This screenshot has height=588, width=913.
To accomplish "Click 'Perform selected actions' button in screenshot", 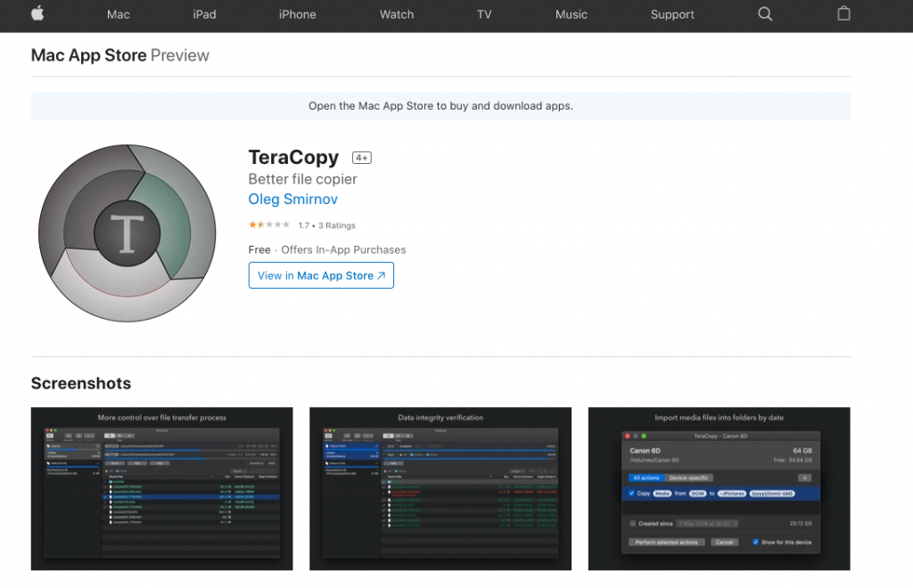I will [667, 542].
